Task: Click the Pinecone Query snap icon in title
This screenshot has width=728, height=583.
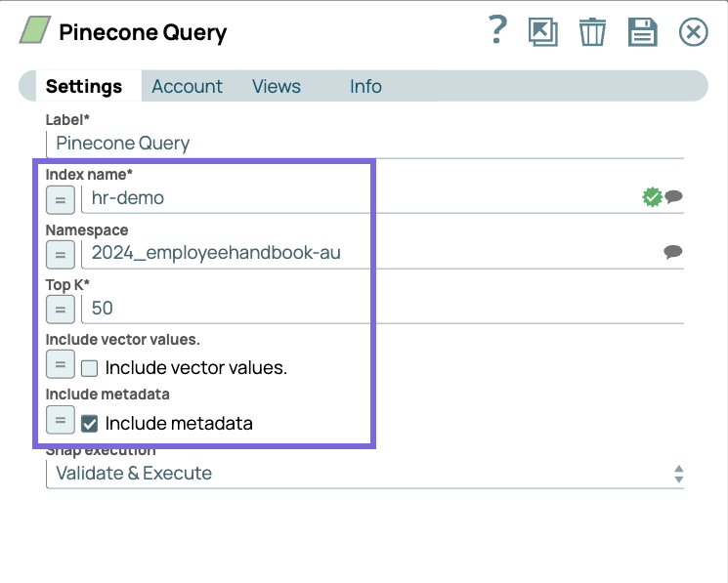Action: pyautogui.click(x=36, y=31)
